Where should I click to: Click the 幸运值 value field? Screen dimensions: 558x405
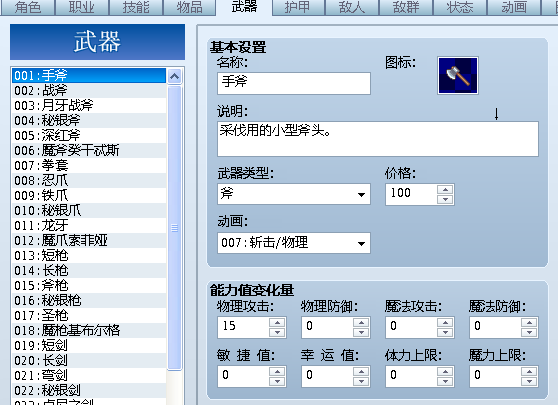pyautogui.click(x=327, y=377)
